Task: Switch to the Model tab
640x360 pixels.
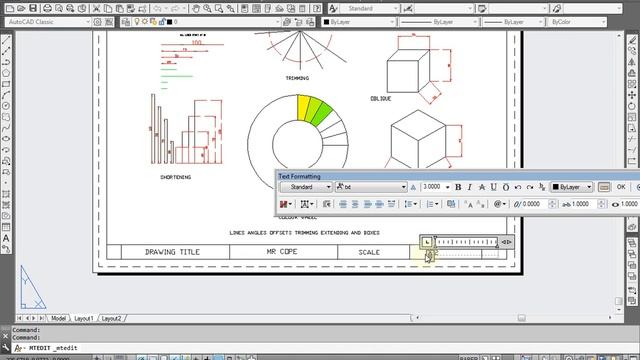Action: coord(58,318)
